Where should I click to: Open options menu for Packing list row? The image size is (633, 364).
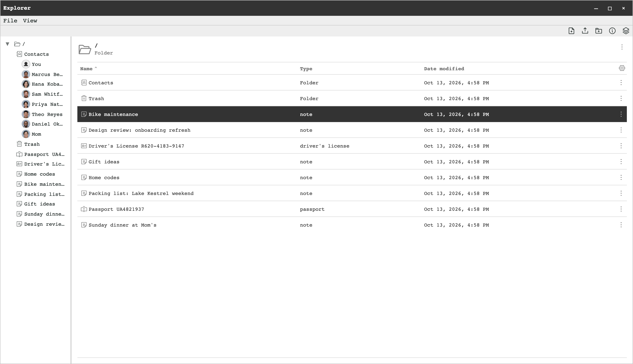621,193
